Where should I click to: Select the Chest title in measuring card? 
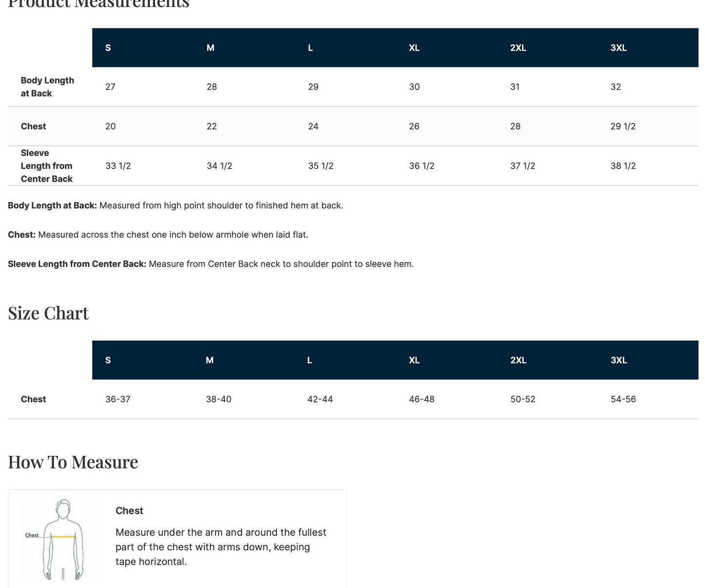[129, 511]
